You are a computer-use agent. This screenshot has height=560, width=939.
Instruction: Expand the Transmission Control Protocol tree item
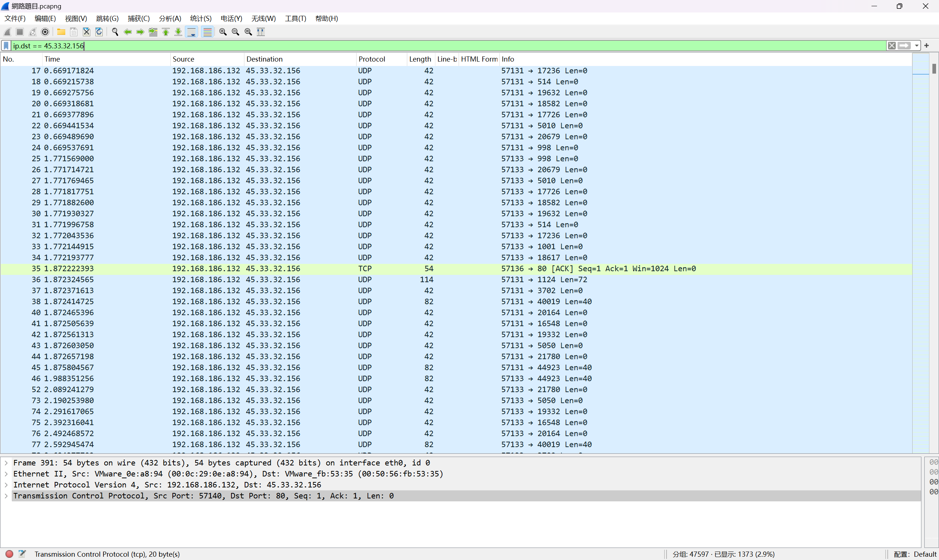6,496
